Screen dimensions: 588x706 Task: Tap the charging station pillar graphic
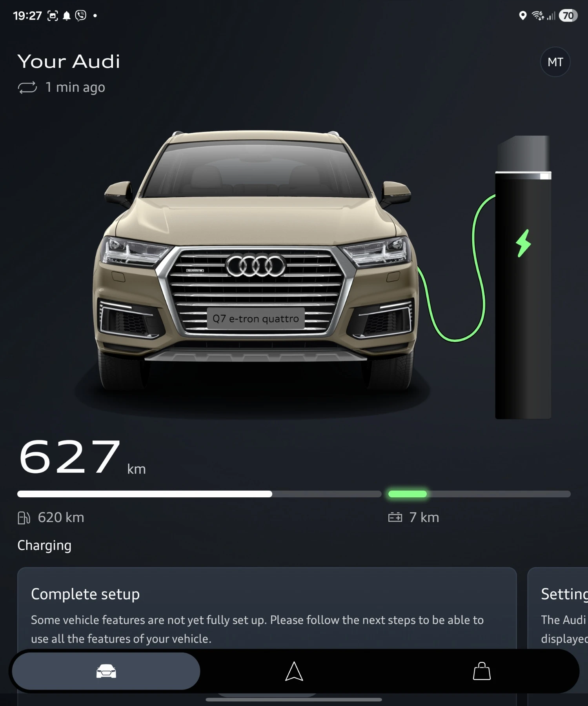click(523, 277)
